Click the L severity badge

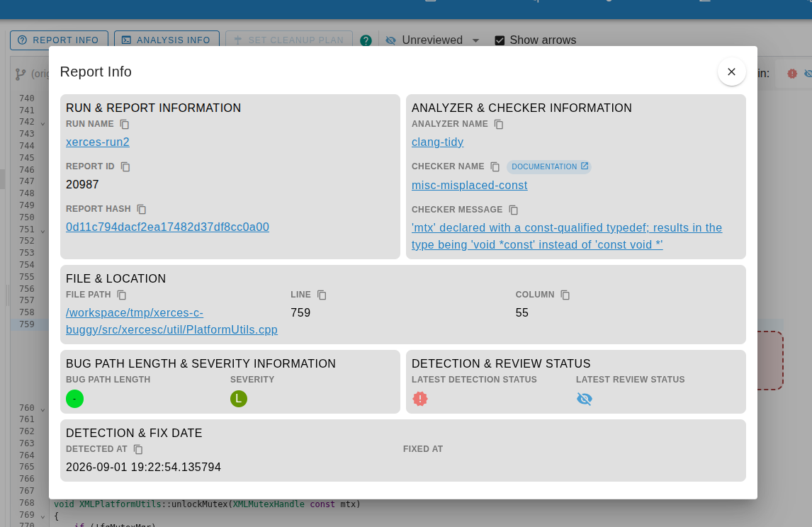pos(239,399)
